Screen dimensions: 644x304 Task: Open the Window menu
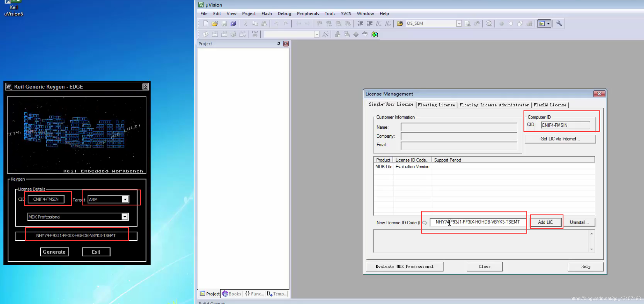click(x=365, y=14)
